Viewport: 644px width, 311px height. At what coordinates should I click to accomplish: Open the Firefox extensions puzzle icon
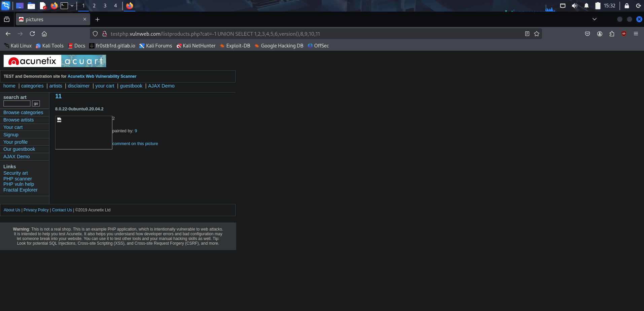(x=612, y=34)
